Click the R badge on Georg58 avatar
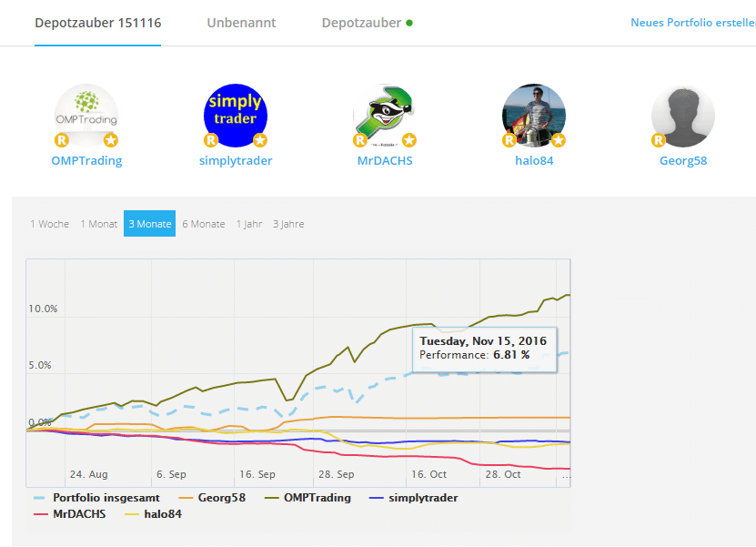This screenshot has width=756, height=547. pyautogui.click(x=658, y=140)
